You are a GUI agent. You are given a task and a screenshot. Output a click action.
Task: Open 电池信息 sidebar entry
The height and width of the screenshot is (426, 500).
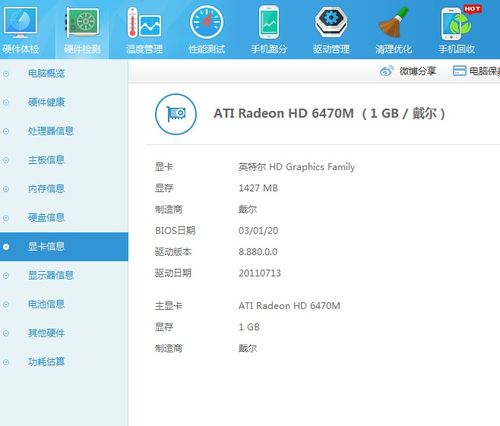tap(46, 304)
